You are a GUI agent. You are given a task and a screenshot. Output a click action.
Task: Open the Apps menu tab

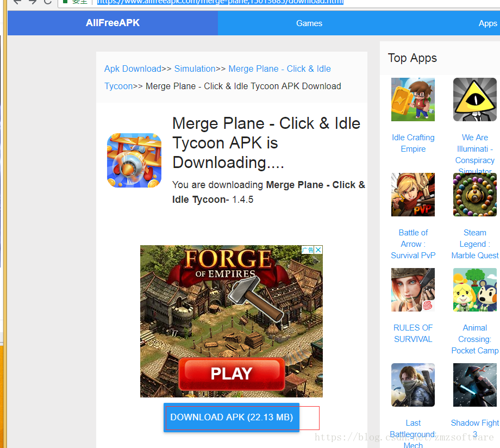click(487, 23)
